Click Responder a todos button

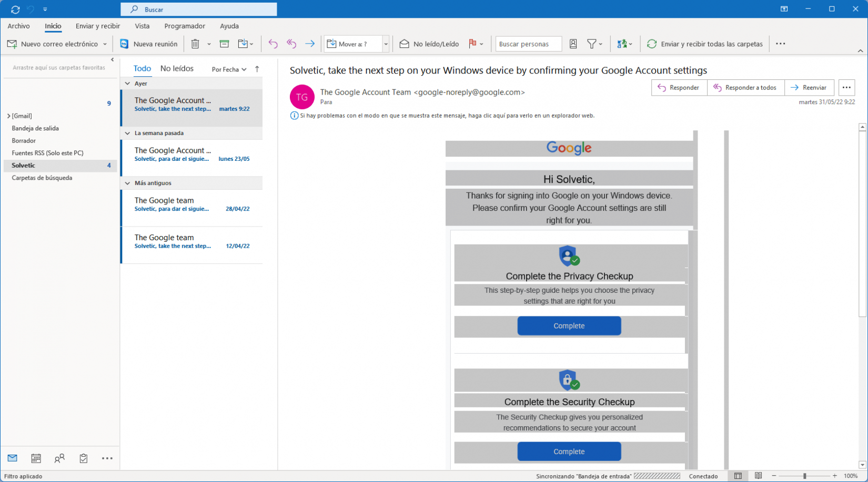click(745, 88)
